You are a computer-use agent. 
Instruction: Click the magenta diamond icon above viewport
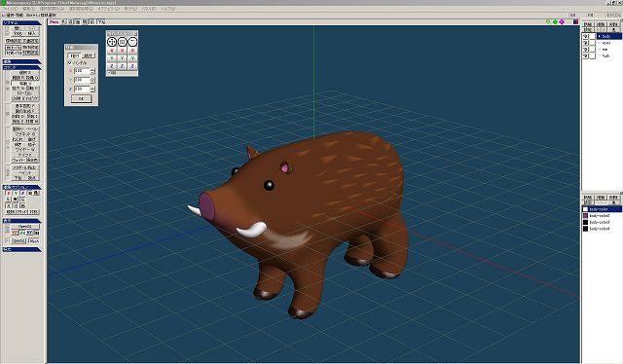562,21
